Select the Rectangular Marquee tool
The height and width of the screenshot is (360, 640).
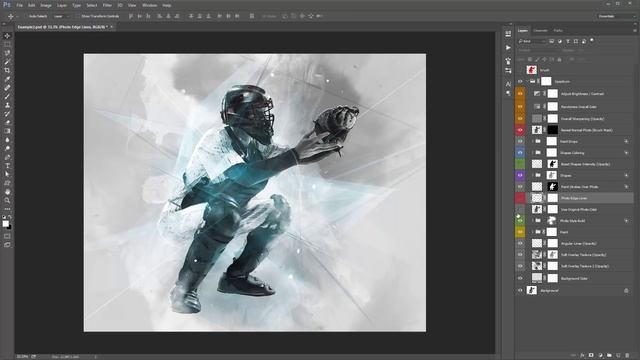7,44
